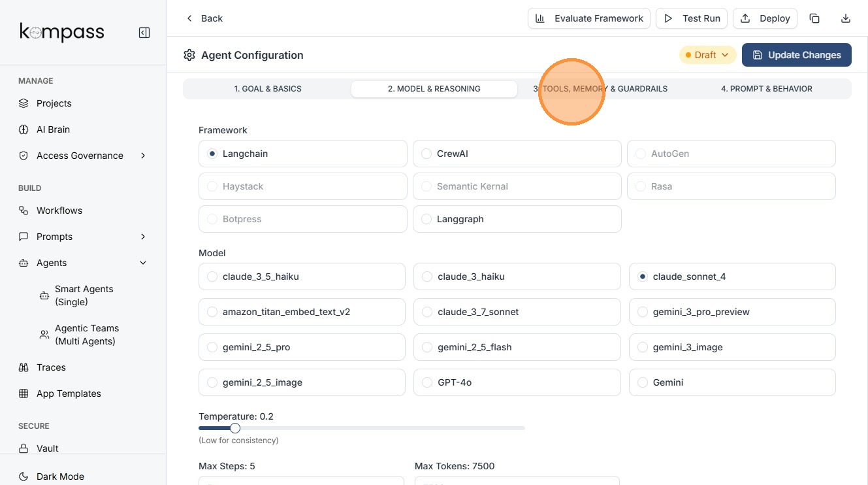This screenshot has height=485, width=868.
Task: Click the Test Run button
Action: (x=692, y=18)
